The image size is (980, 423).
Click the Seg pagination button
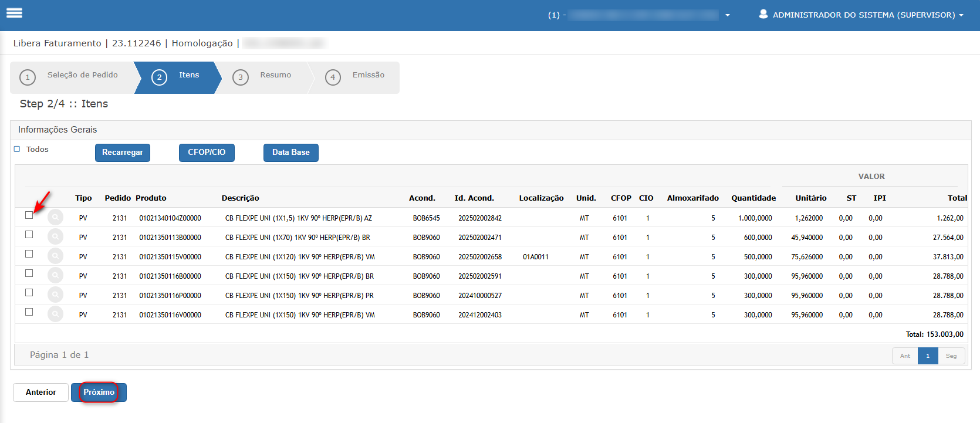click(951, 356)
